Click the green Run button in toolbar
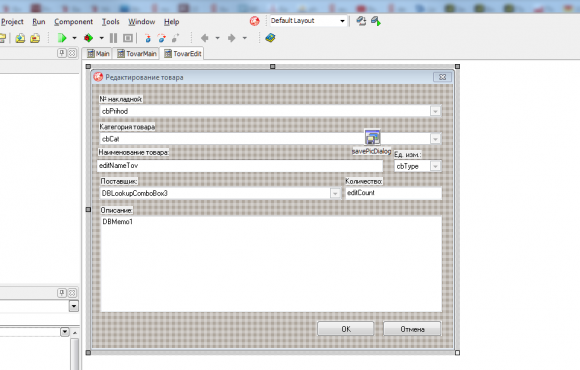 62,38
